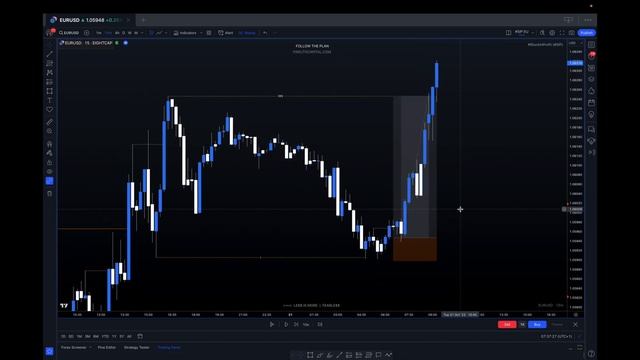The width and height of the screenshot is (640, 360).
Task: Select the 15 minute timeframe
Action: click(107, 33)
